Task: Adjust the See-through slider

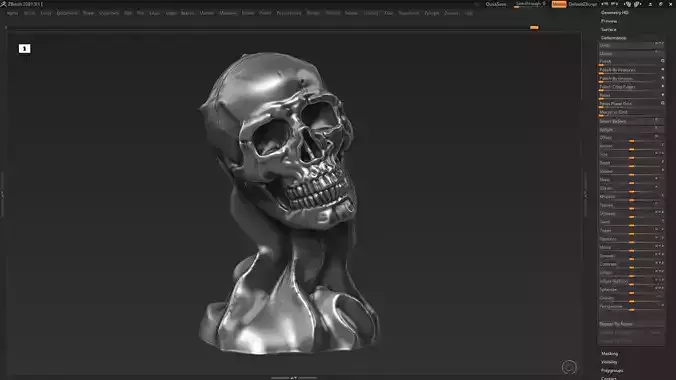Action: (x=531, y=4)
